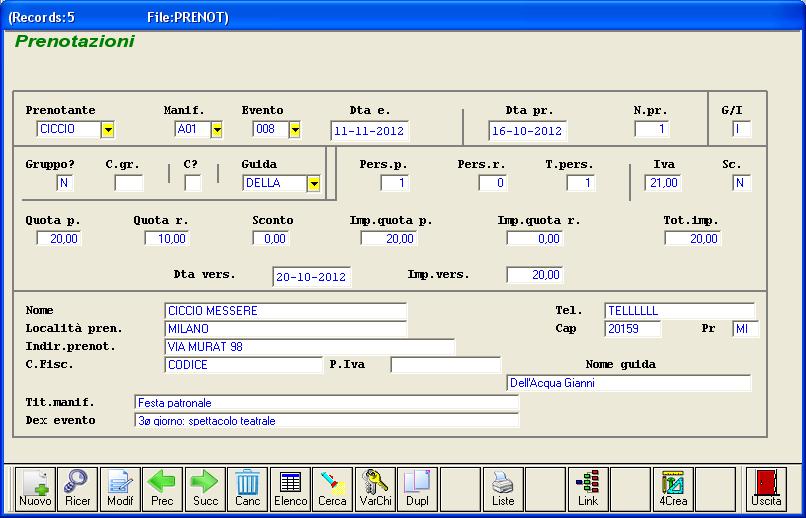Click the Dex evento description field
Viewport: 806px width, 518px height.
click(326, 420)
